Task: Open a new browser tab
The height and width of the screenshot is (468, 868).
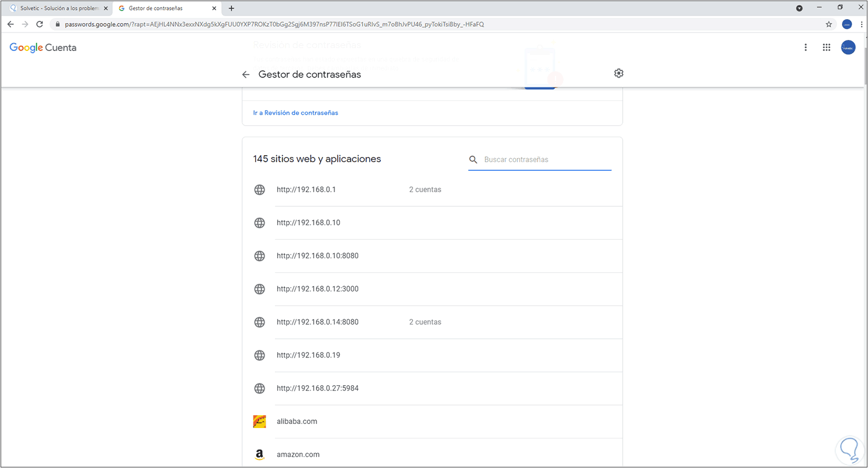Action: pos(231,8)
